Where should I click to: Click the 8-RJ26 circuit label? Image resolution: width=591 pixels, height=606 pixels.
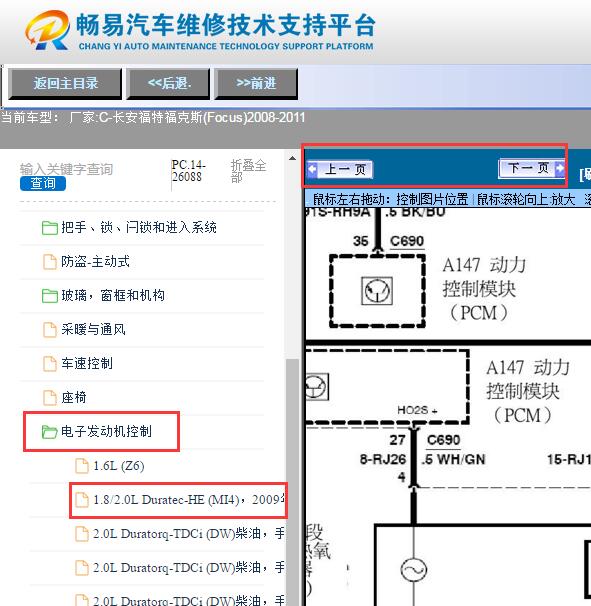(x=383, y=459)
